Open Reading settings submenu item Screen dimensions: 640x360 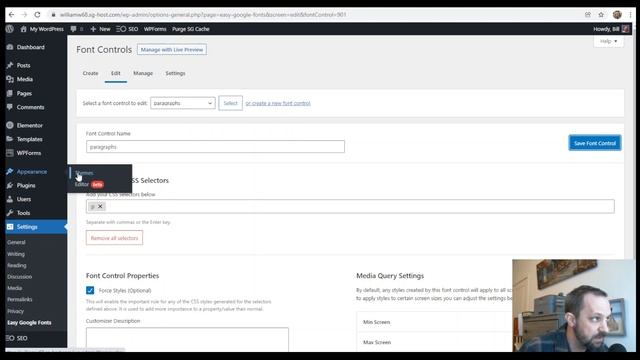(x=17, y=265)
